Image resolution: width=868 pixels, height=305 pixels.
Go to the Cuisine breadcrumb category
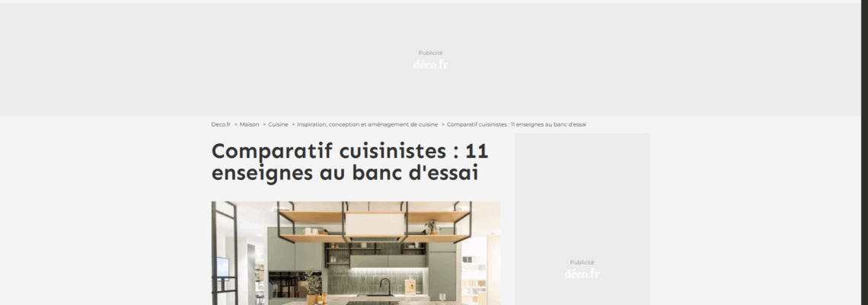(x=278, y=124)
